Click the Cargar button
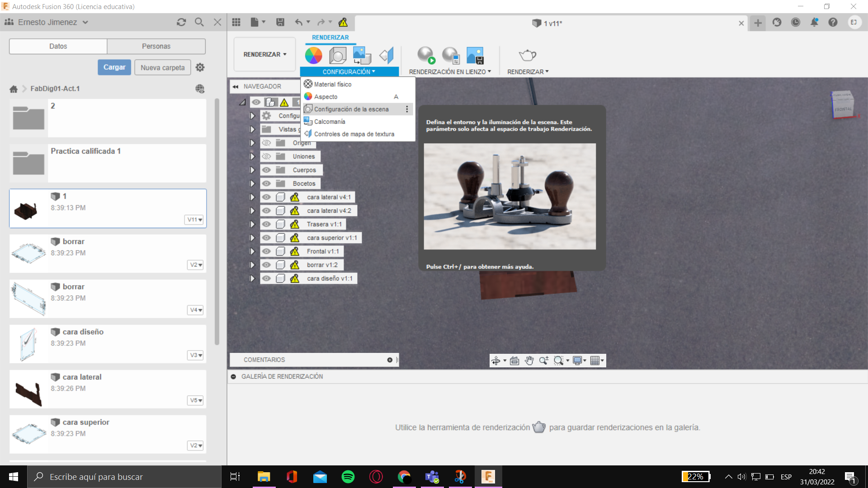868x488 pixels. 114,67
